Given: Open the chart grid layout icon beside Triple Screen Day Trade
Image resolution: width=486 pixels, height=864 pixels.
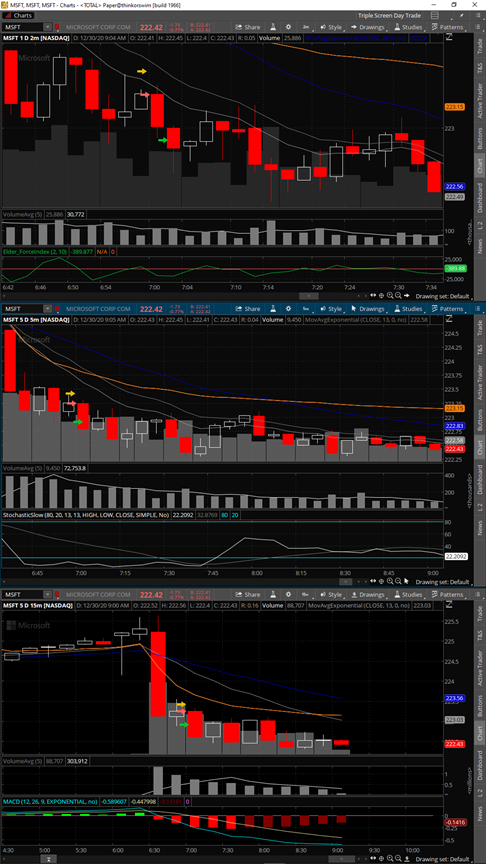Looking at the screenshot, I should click(x=435, y=15).
